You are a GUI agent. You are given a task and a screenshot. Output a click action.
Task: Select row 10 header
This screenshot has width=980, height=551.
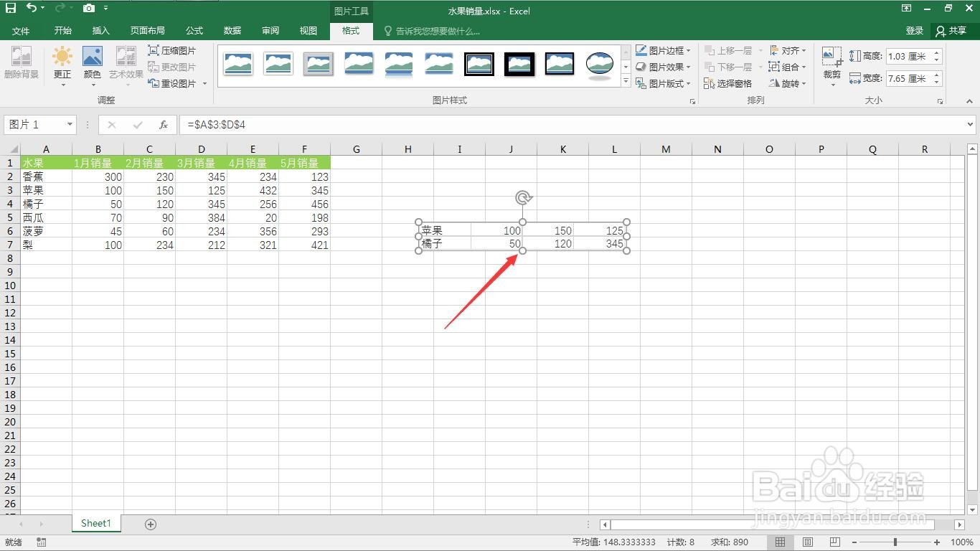[x=10, y=286]
